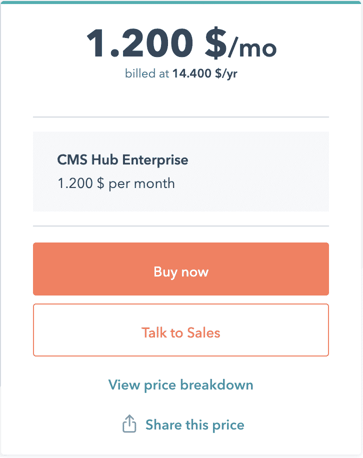Image resolution: width=363 pixels, height=458 pixels.
Task: Click the divider line above the product box
Action: (181, 117)
